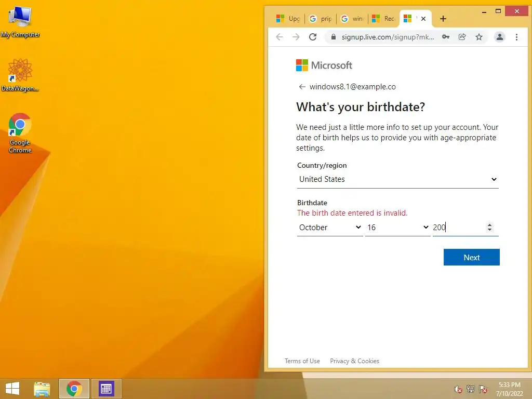Decrease the birth year with the down arrow
This screenshot has height=399, width=532.
(x=489, y=230)
